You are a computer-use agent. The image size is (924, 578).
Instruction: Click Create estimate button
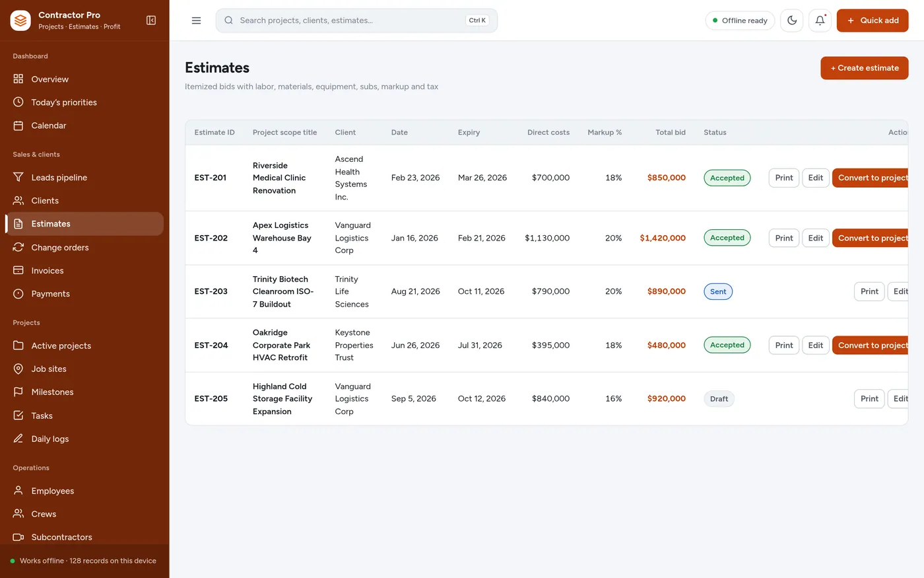click(865, 68)
